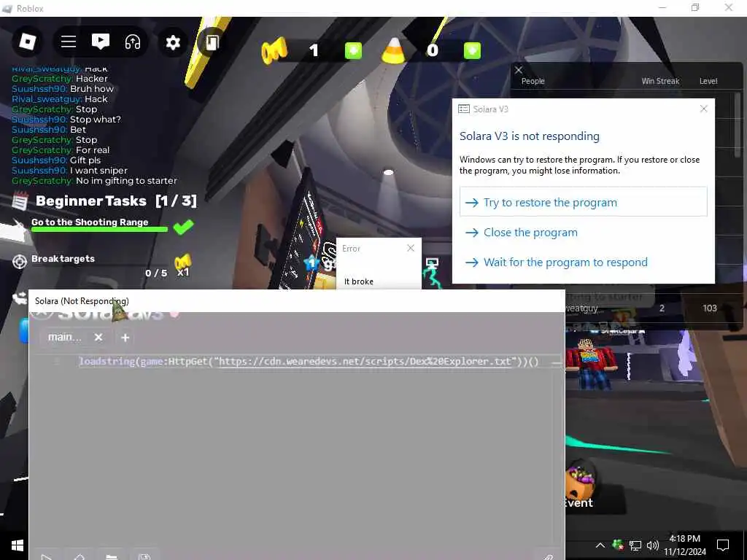Click the golden key currency icon

point(274,50)
